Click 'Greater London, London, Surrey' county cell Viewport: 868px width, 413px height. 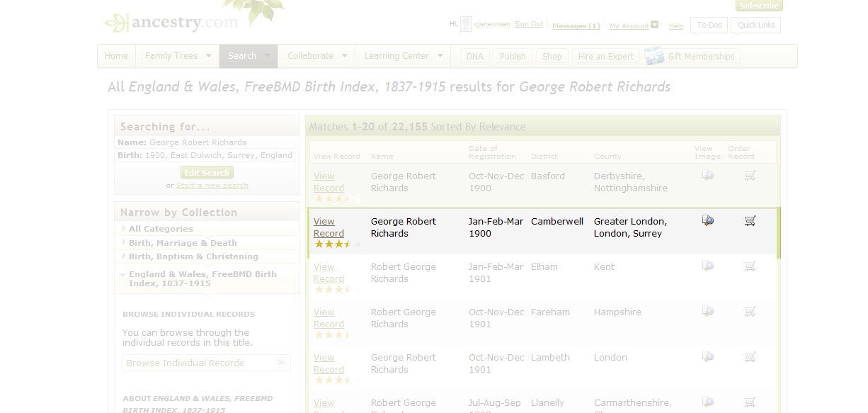[630, 227]
